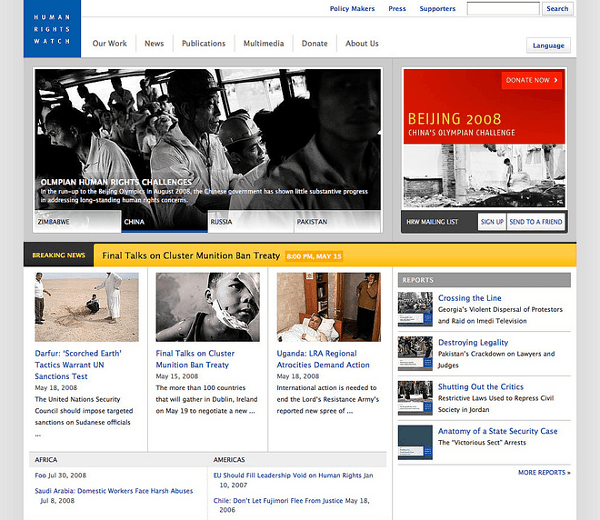Open breaking news Cluster Munition headline
The image size is (600, 520).
(191, 255)
